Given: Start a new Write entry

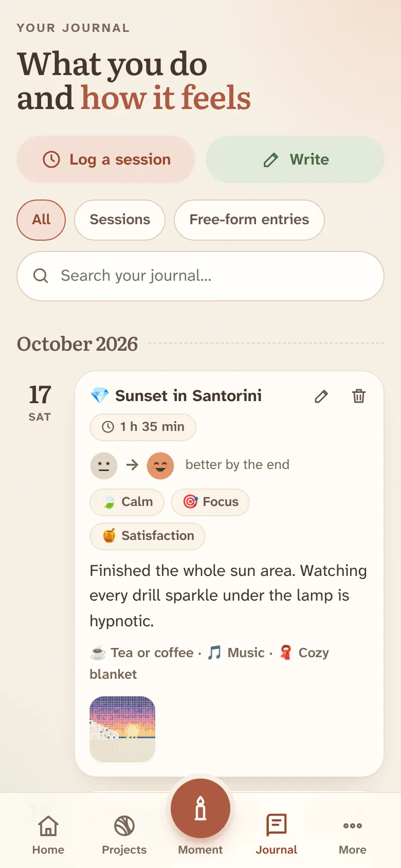Looking at the screenshot, I should (x=295, y=159).
